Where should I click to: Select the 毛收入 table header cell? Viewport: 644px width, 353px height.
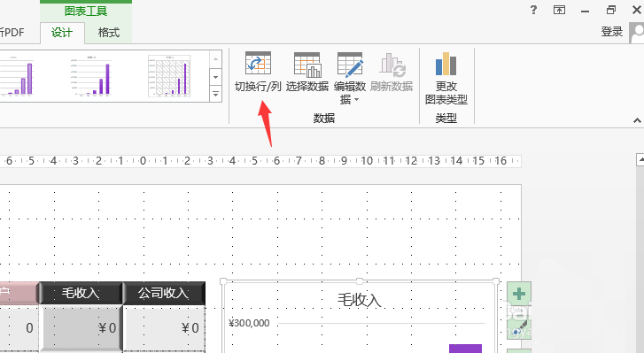[81, 293]
